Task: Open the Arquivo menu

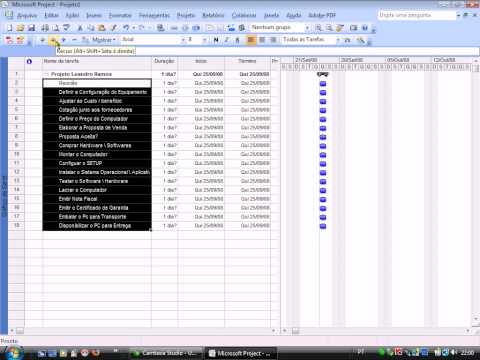Action: (27, 15)
